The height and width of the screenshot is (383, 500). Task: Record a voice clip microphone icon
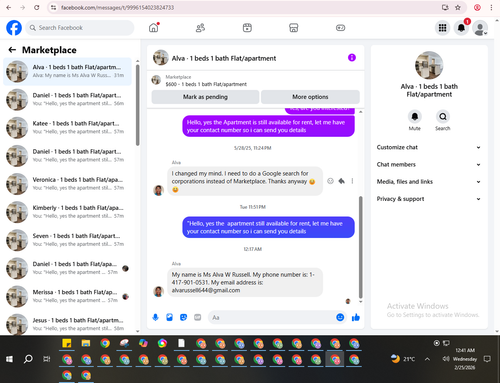(155, 317)
